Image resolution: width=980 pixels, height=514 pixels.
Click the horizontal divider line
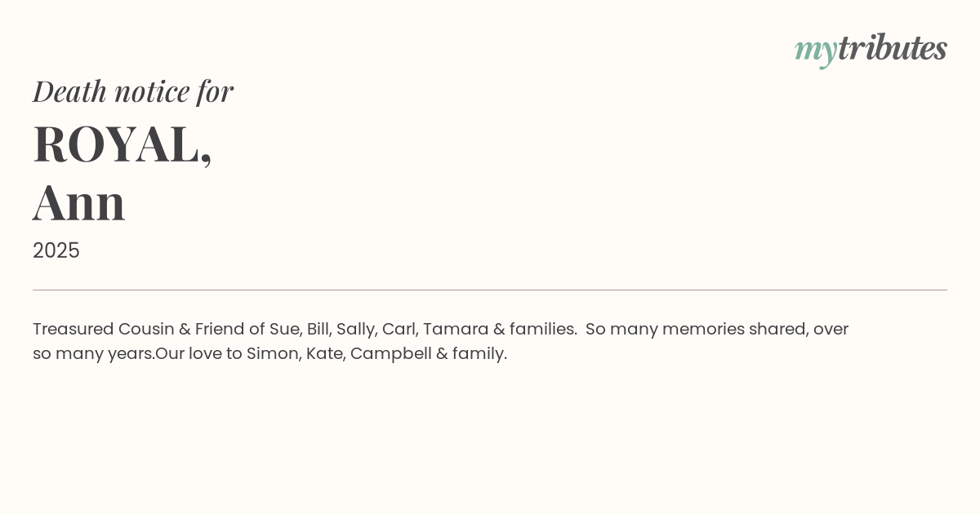tap(490, 290)
